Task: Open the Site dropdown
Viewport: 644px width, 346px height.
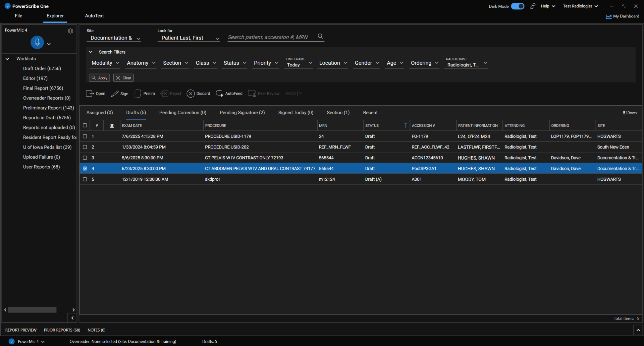Action: pos(114,38)
